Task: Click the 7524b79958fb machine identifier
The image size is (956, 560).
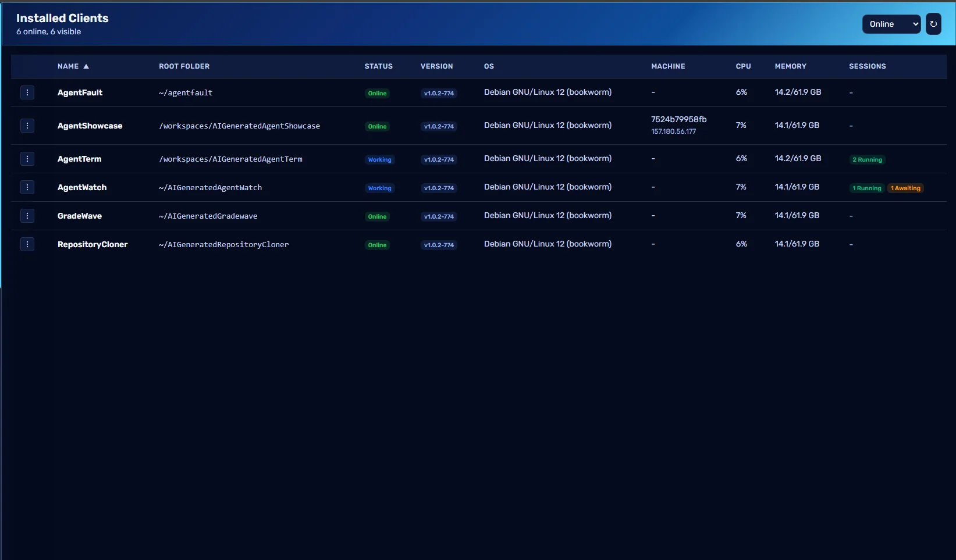Action: [x=678, y=119]
